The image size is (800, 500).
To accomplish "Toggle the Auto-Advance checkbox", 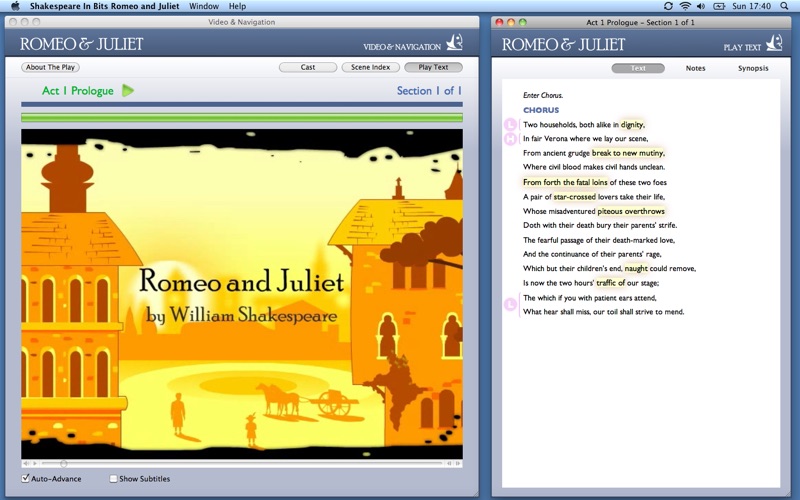I will 26,479.
